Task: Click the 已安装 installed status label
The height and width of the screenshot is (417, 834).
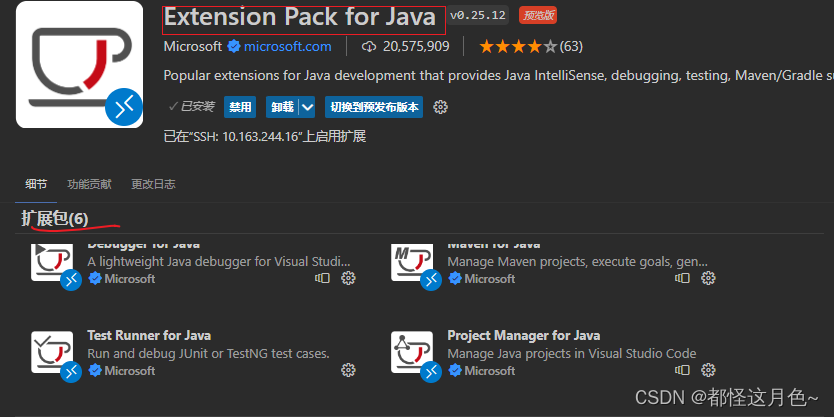Action: 191,107
